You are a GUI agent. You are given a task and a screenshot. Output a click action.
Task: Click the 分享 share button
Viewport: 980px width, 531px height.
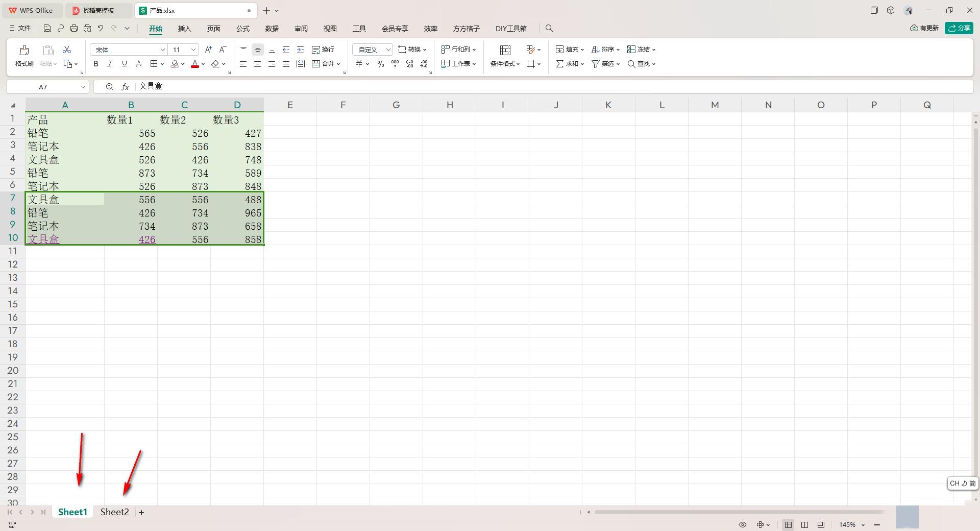click(x=959, y=28)
